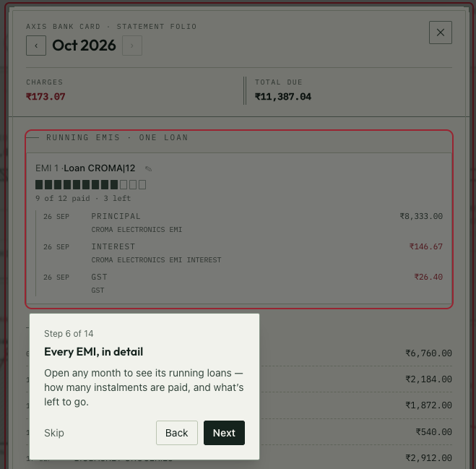Click the Loan CROMA|12 title text
Image resolution: width=476 pixels, height=469 pixels.
click(99, 168)
